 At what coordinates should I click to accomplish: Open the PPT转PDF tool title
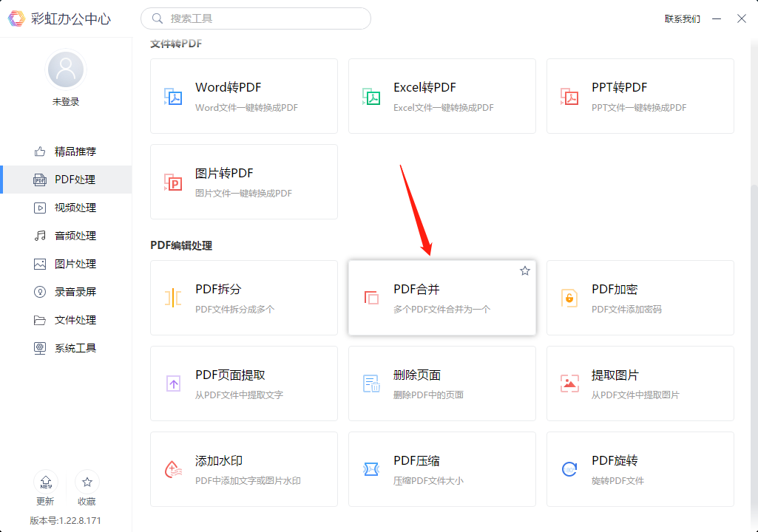619,87
